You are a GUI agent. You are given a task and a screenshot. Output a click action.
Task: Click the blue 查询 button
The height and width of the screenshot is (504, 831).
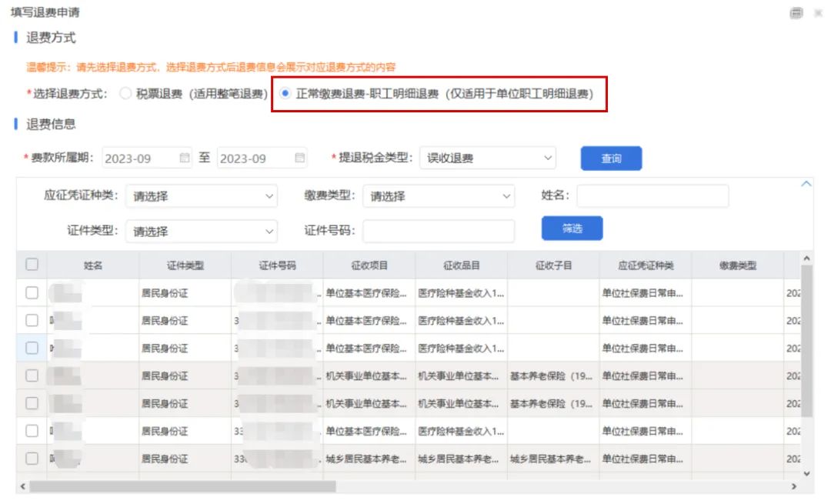tap(611, 158)
